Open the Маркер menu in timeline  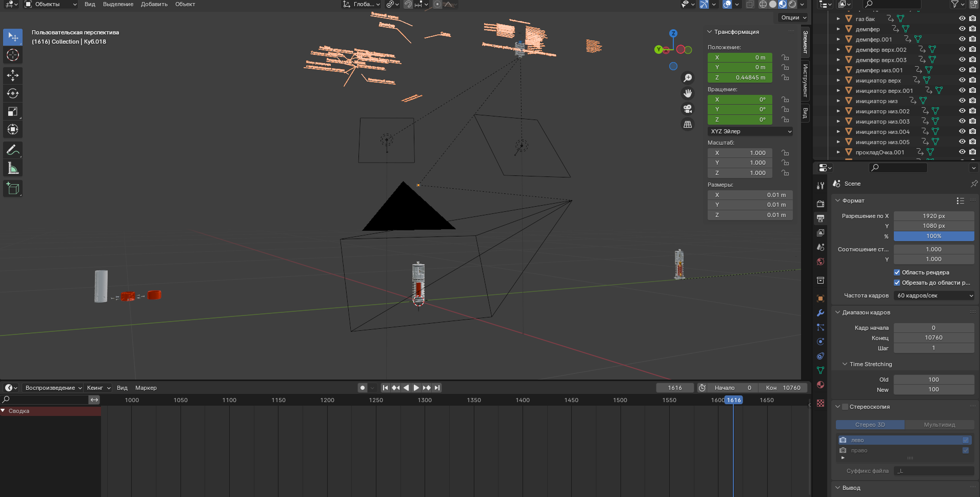coord(146,388)
